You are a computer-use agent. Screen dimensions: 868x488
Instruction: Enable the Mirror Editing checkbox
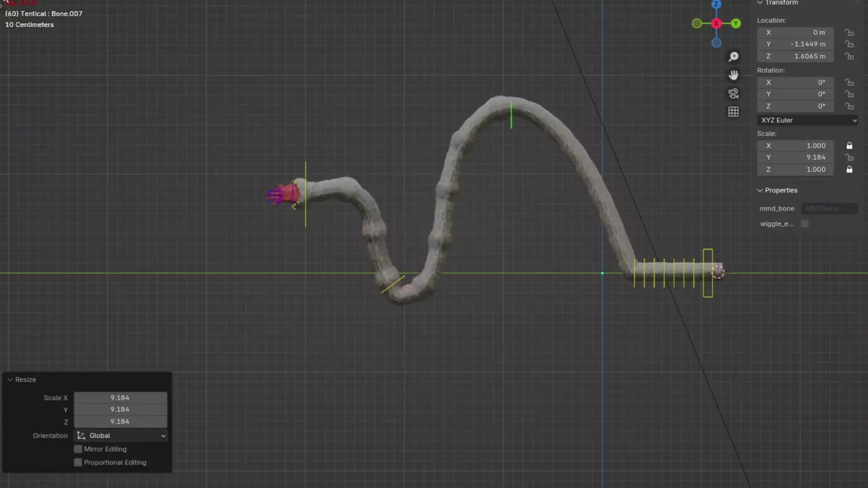tap(78, 449)
